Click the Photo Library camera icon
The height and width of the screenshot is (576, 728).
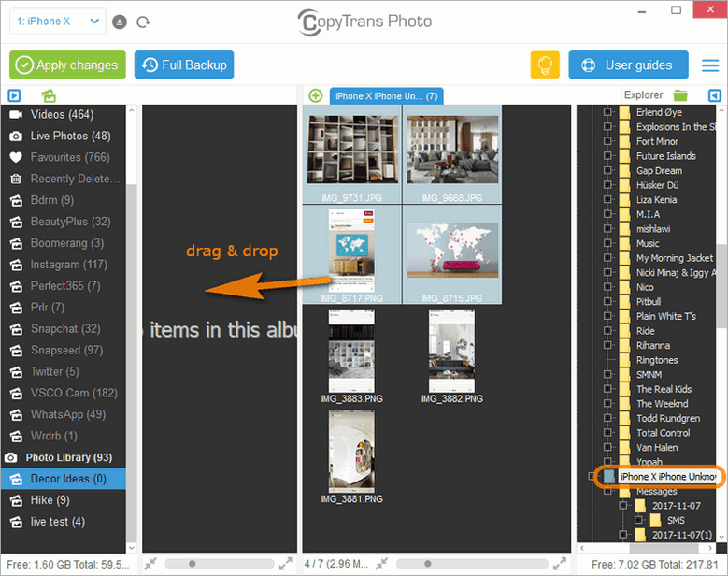pos(11,457)
